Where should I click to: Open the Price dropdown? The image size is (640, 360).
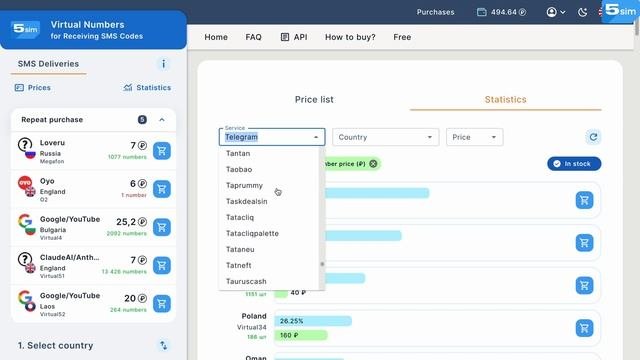click(474, 138)
